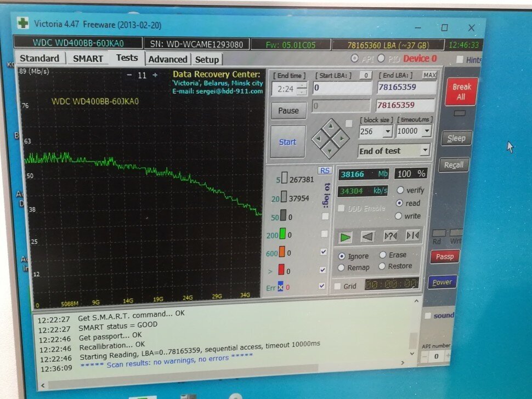
Task: Switch to the Standard tab
Action: pos(39,58)
